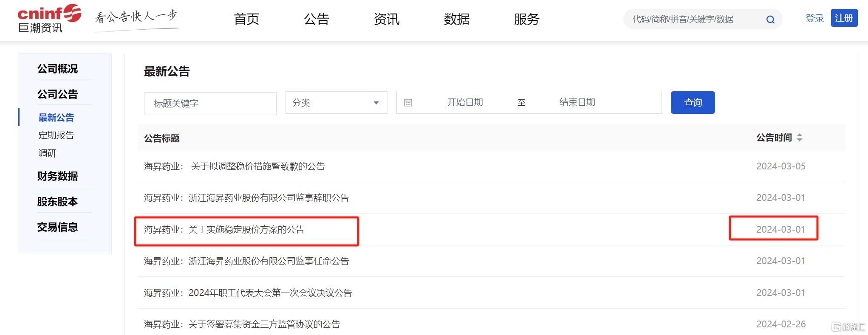Click the 查询 button

pos(693,102)
